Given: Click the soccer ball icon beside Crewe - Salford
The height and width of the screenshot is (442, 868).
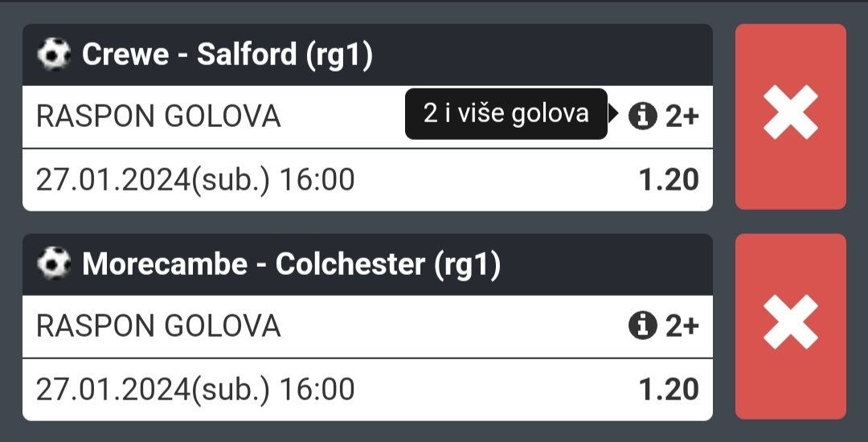Looking at the screenshot, I should 54,55.
